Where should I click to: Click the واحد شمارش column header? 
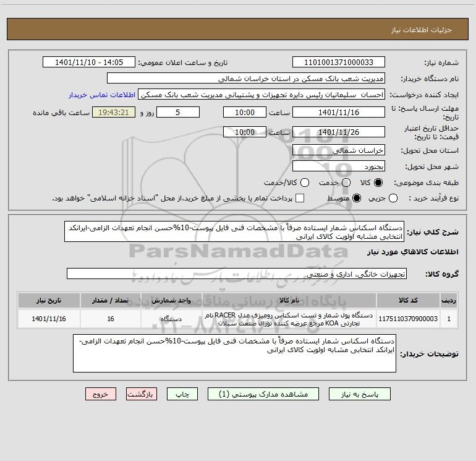tap(171, 300)
